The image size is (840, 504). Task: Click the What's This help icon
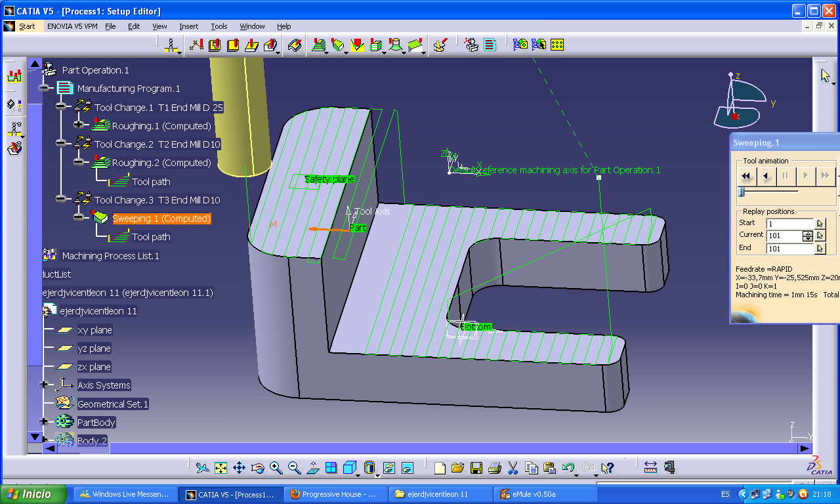coord(608,468)
